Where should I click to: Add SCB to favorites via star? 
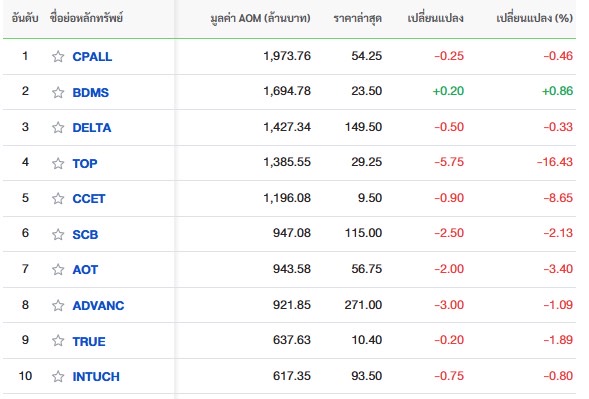pyautogui.click(x=58, y=234)
